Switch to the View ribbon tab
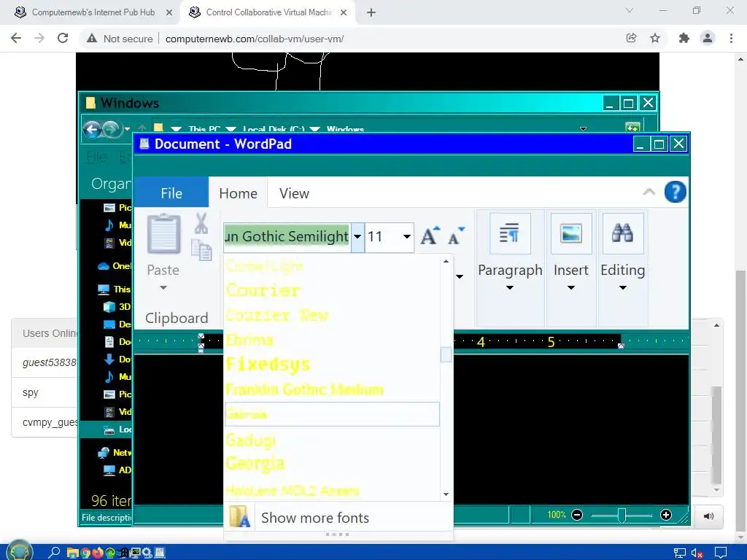Image resolution: width=747 pixels, height=560 pixels. tap(294, 192)
